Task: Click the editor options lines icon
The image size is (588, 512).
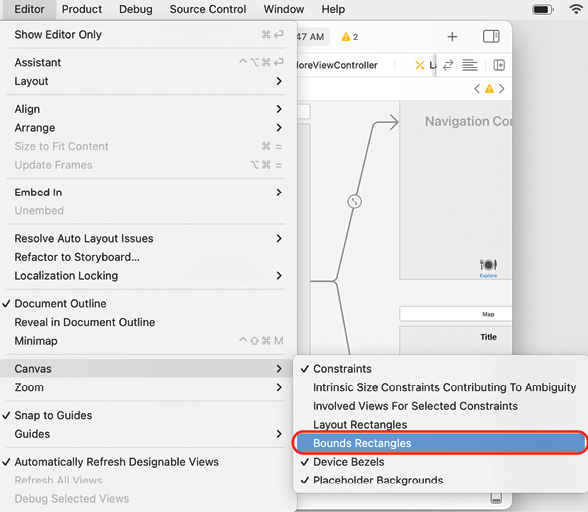Action: 470,65
